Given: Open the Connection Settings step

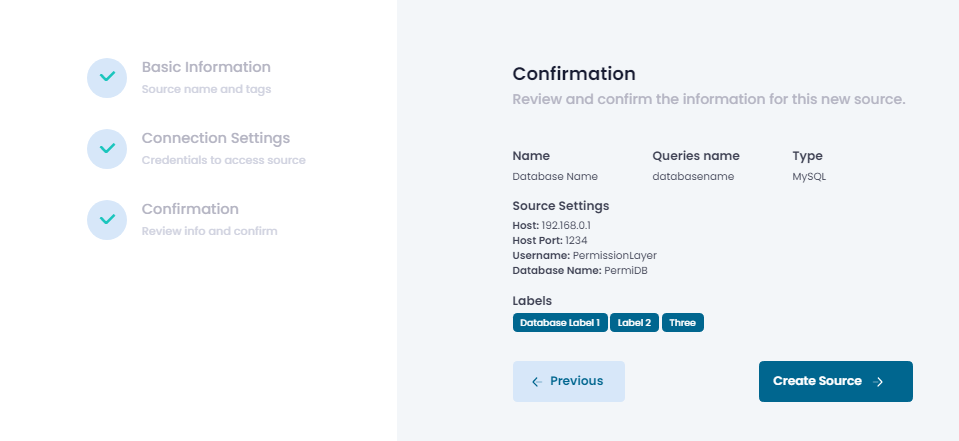Looking at the screenshot, I should coord(216,138).
